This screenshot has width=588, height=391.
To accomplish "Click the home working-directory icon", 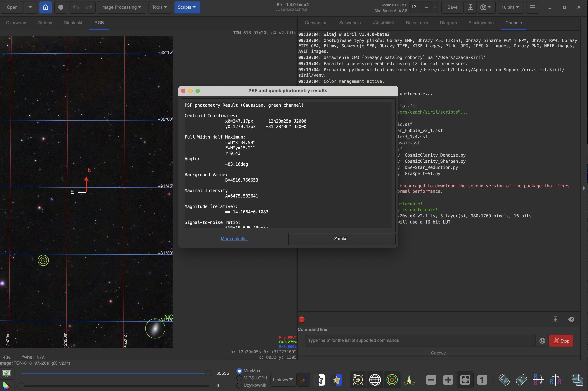I will click(x=45, y=7).
